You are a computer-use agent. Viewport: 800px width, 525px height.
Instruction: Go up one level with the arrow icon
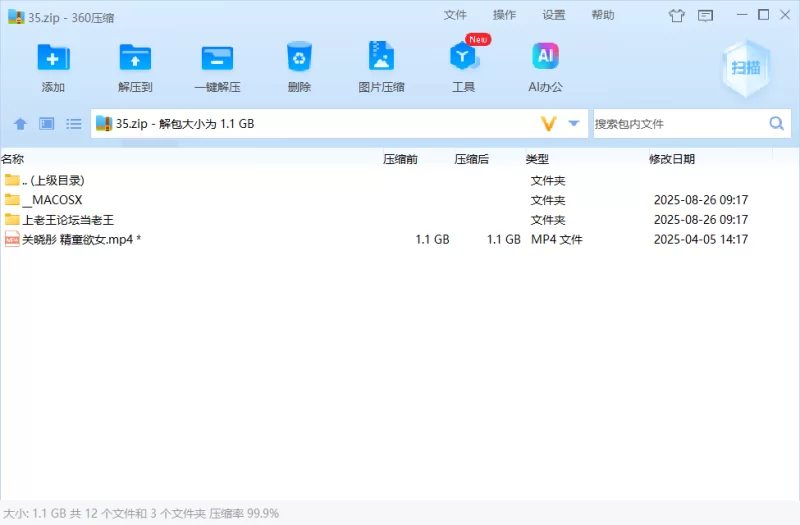tap(20, 123)
